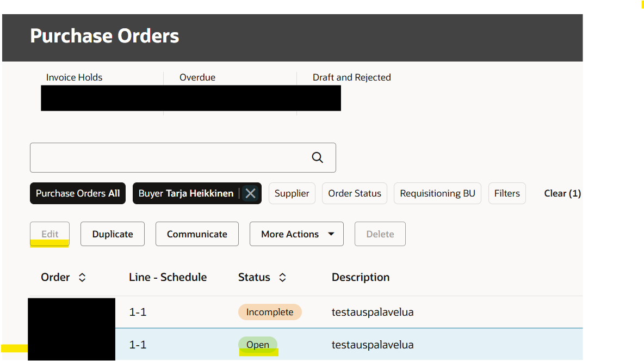Viewport: 644px width, 361px height.
Task: Click inside the search input field
Action: coord(163,157)
